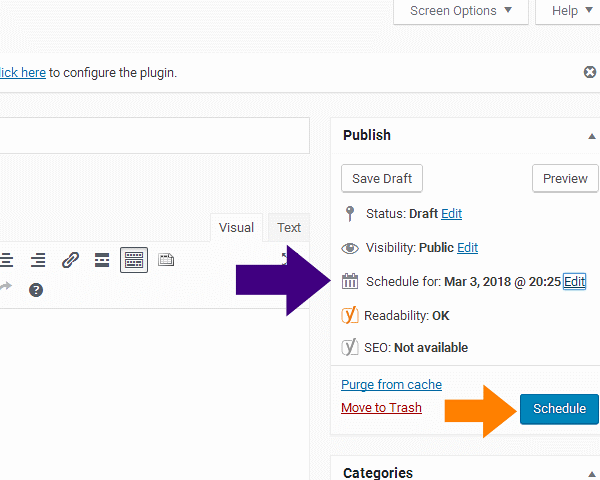Screen dimensions: 600x480
Task: Insert a Read More tag
Action: (x=101, y=261)
